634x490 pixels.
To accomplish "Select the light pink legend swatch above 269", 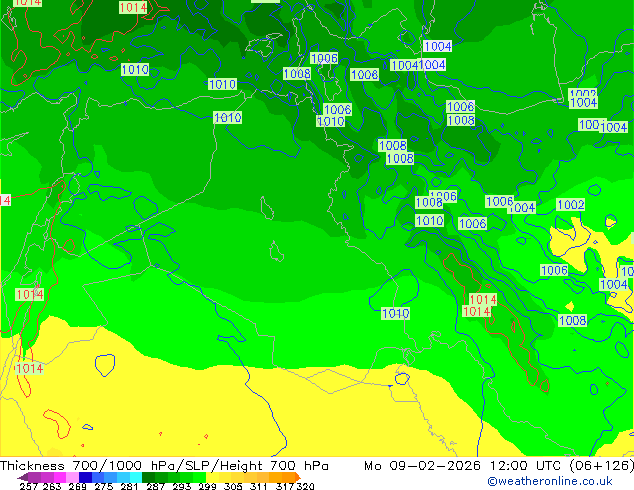I will coord(72,477).
